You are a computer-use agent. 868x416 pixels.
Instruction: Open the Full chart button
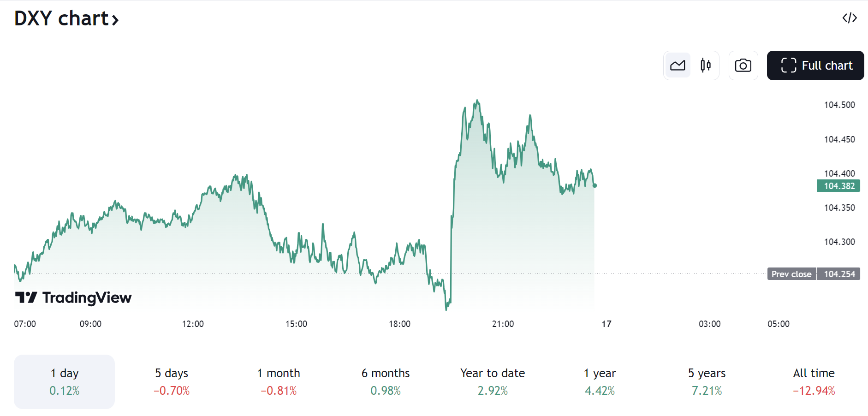815,65
